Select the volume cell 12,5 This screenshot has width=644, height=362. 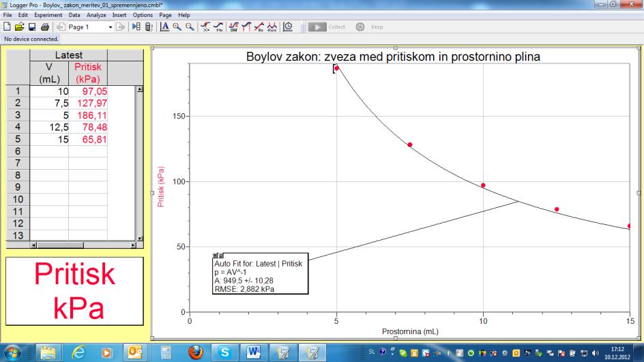(x=49, y=127)
